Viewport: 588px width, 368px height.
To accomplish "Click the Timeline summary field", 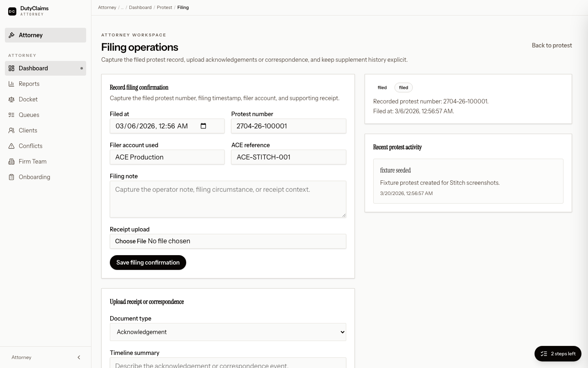I will click(228, 363).
